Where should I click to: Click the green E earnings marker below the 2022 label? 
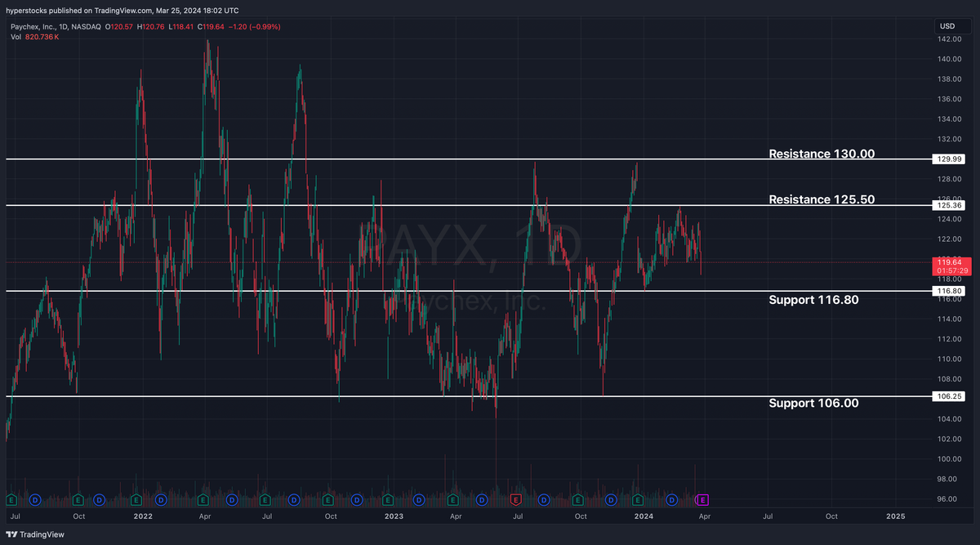click(x=136, y=500)
